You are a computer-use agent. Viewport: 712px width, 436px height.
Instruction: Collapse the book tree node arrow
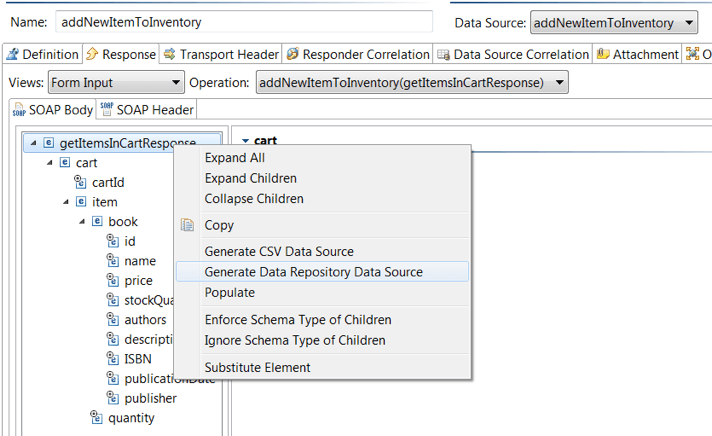[x=82, y=221]
